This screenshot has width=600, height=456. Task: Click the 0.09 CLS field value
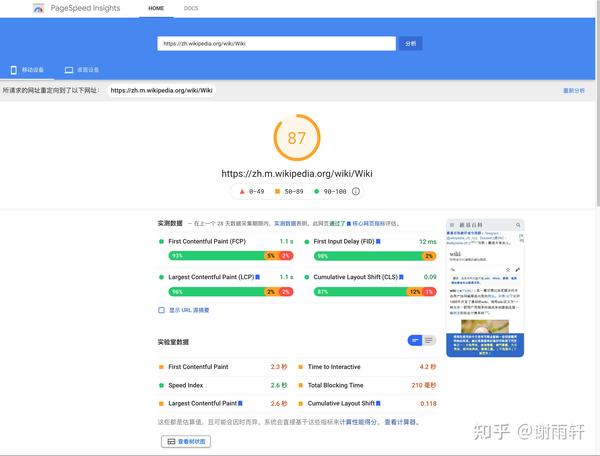click(x=430, y=277)
